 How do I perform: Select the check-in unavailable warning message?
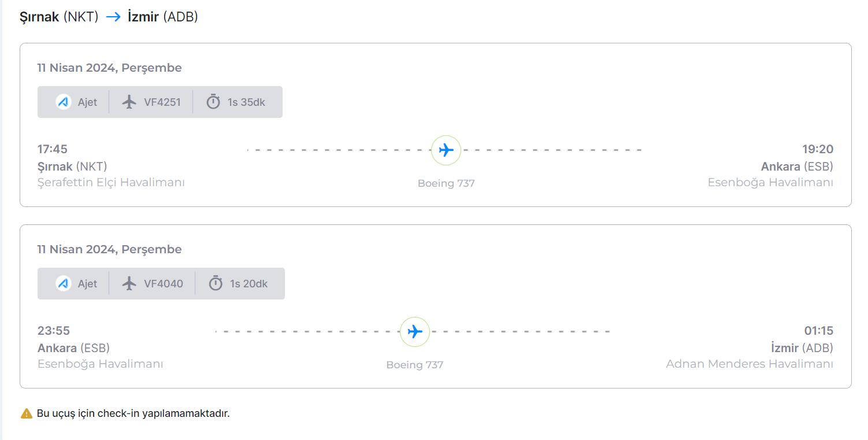[x=133, y=413]
